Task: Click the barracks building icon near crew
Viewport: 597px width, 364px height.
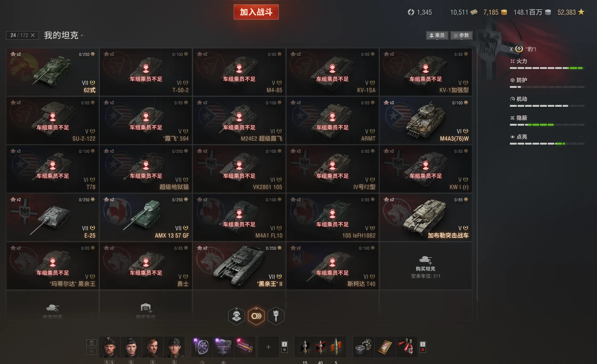Action: pos(91,343)
